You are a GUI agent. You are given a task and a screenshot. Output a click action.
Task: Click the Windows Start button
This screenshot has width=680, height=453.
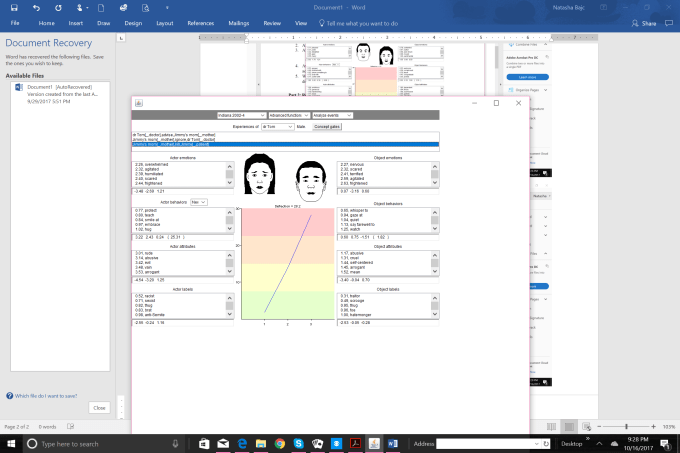tap(11, 443)
